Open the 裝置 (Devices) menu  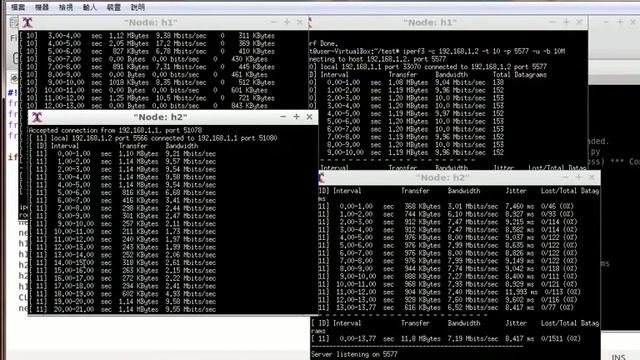[x=113, y=7]
